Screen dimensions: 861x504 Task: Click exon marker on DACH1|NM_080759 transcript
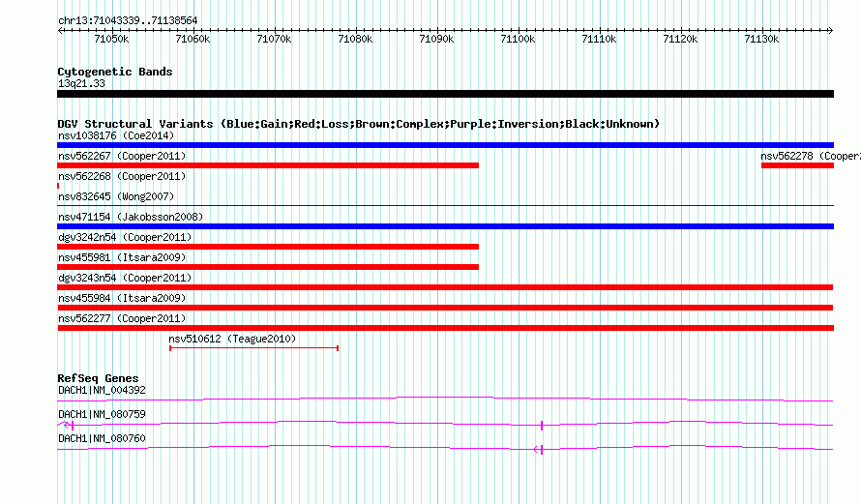point(542,426)
